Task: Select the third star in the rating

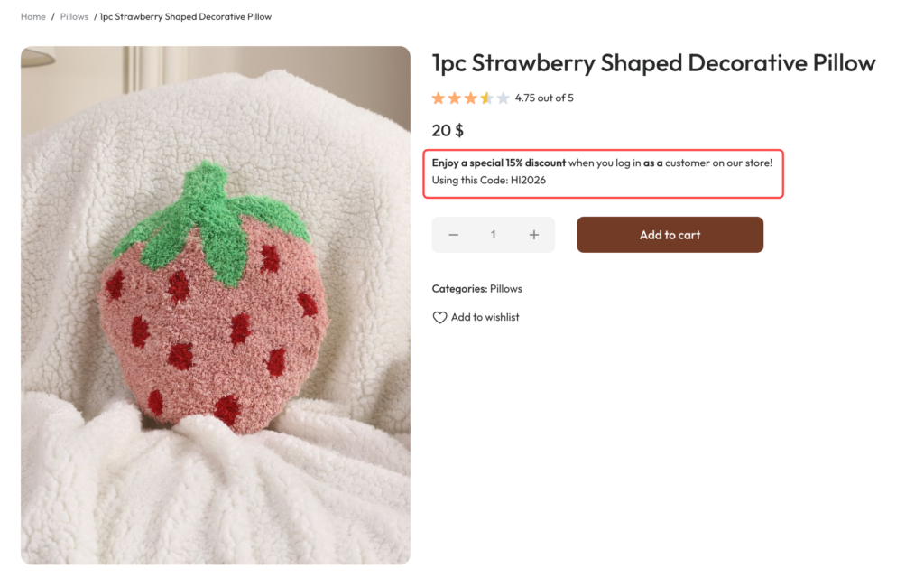Action: pyautogui.click(x=471, y=98)
